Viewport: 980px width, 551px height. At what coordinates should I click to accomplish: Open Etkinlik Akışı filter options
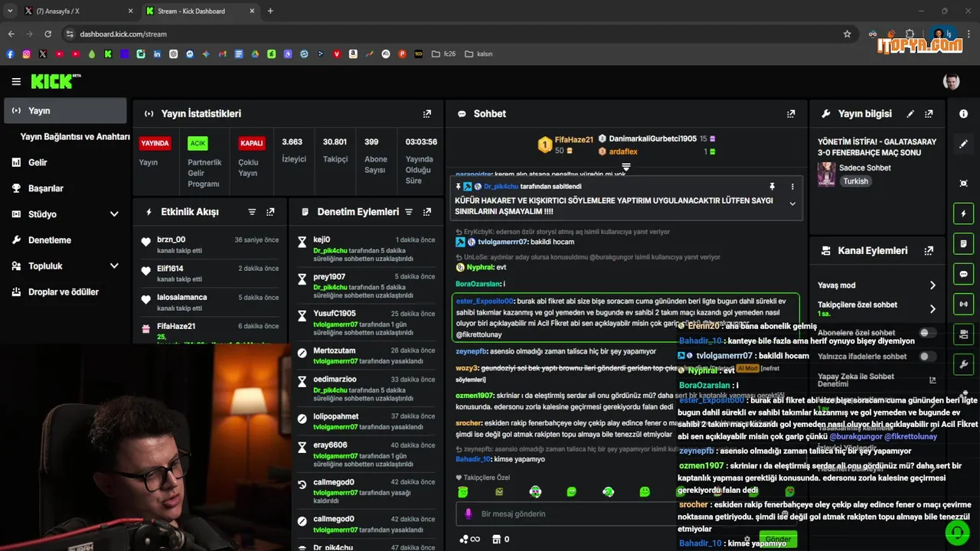[x=252, y=212]
